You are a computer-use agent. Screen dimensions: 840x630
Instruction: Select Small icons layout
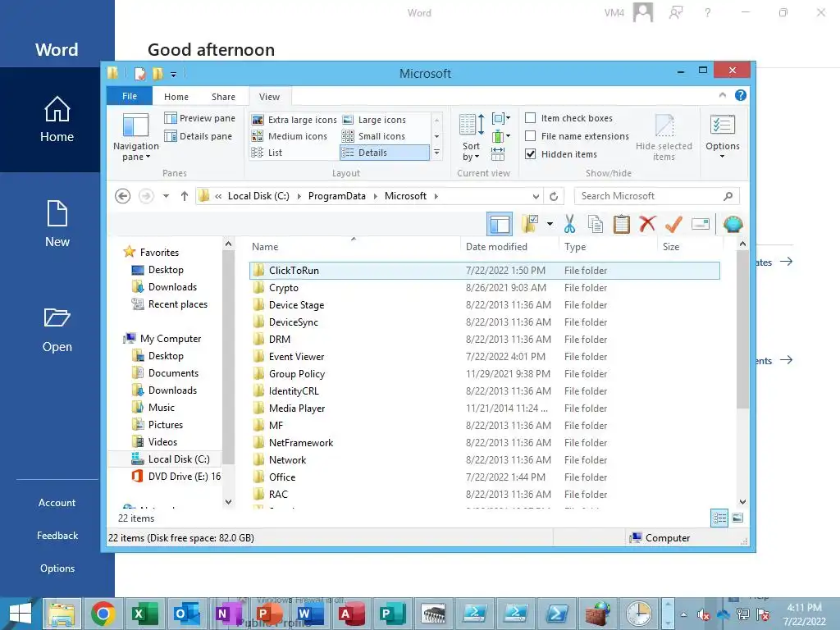(x=373, y=136)
